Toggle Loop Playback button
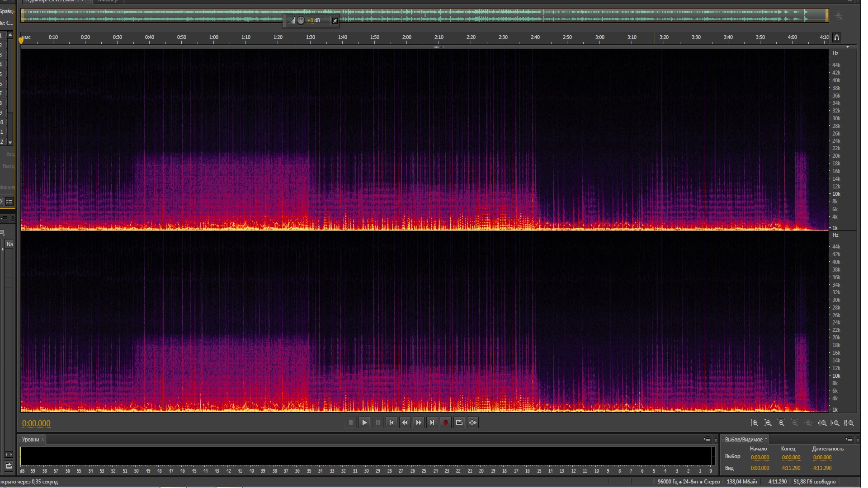 pyautogui.click(x=459, y=422)
